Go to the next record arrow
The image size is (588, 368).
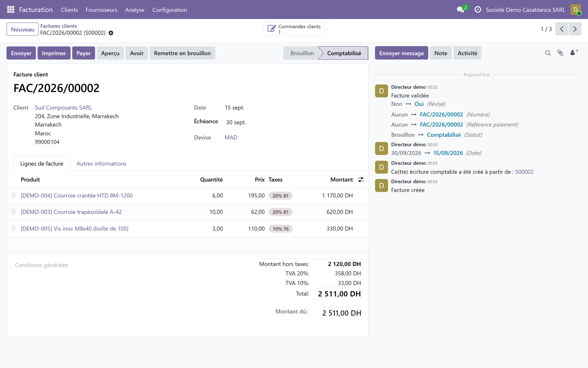[575, 29]
